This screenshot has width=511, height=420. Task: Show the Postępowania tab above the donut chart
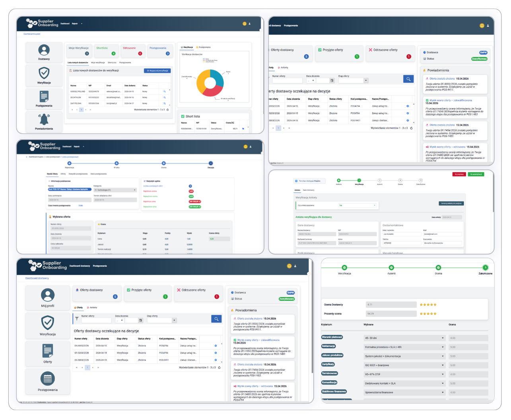tap(203, 47)
